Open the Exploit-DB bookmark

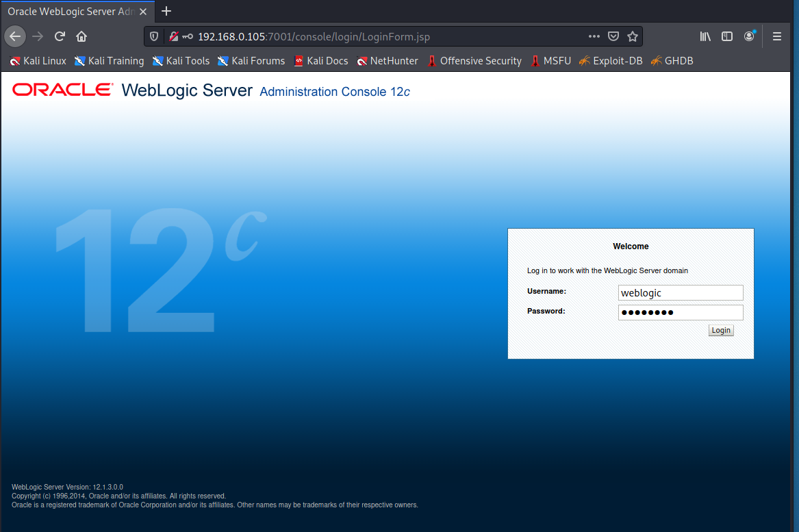click(x=611, y=61)
